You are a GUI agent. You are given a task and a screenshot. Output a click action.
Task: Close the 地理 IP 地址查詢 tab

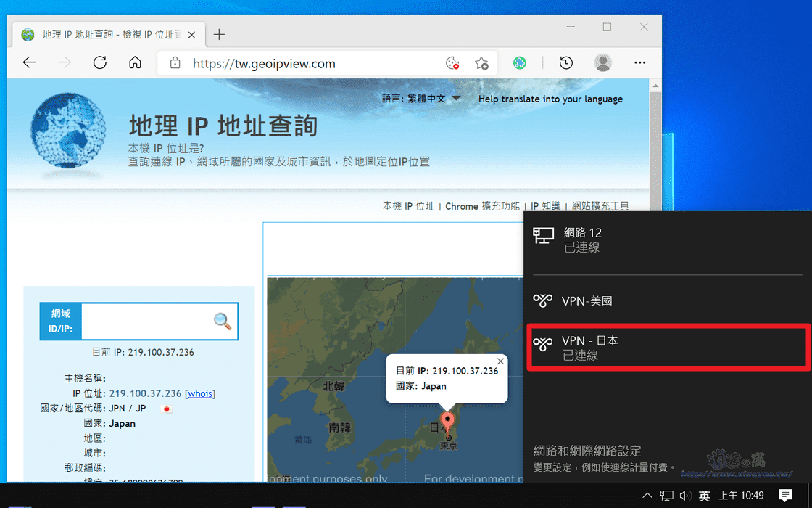pos(191,36)
